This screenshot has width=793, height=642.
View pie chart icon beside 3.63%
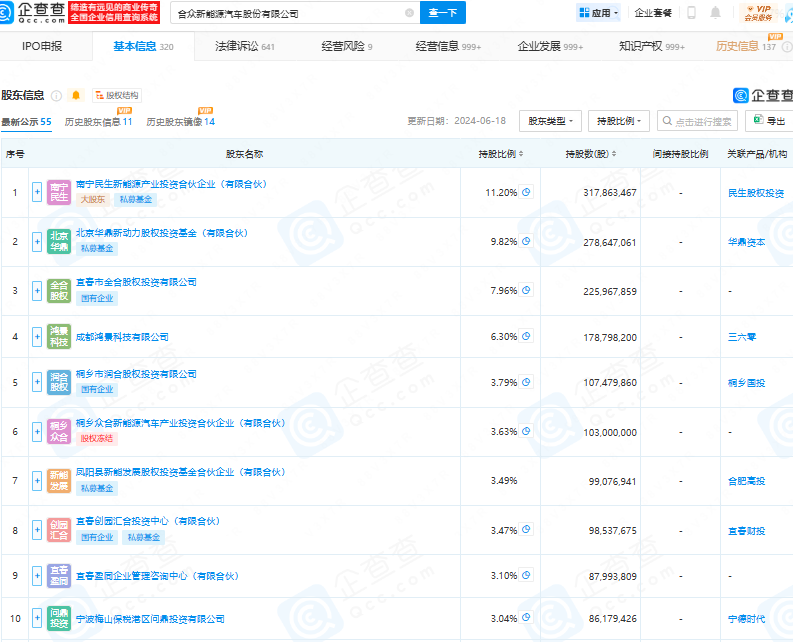526,432
